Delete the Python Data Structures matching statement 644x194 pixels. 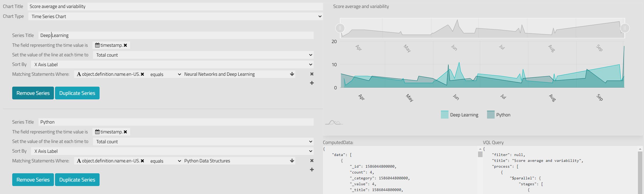pyautogui.click(x=312, y=161)
